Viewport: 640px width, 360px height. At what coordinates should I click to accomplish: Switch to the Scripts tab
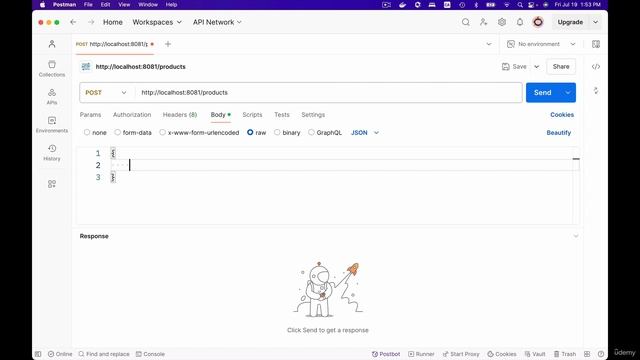(252, 115)
